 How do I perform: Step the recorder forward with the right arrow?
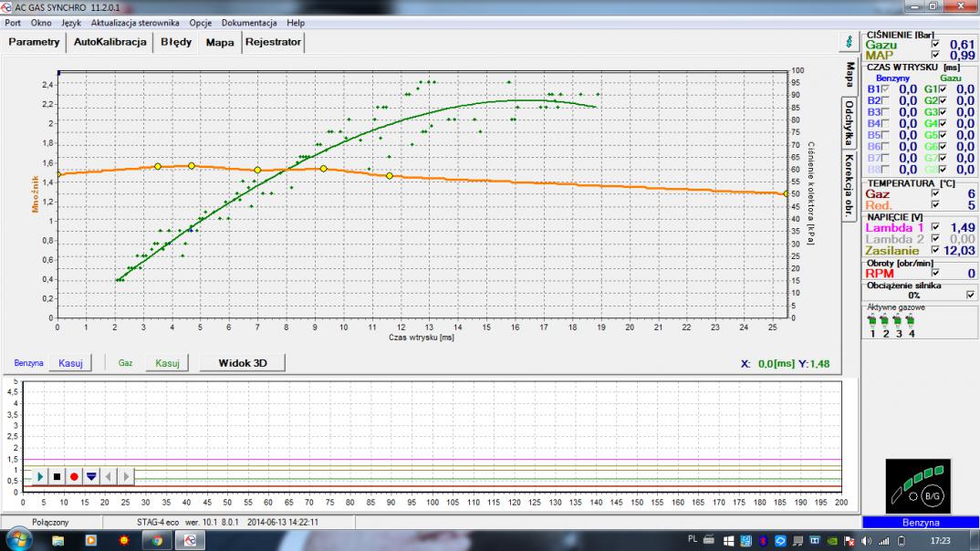(126, 476)
